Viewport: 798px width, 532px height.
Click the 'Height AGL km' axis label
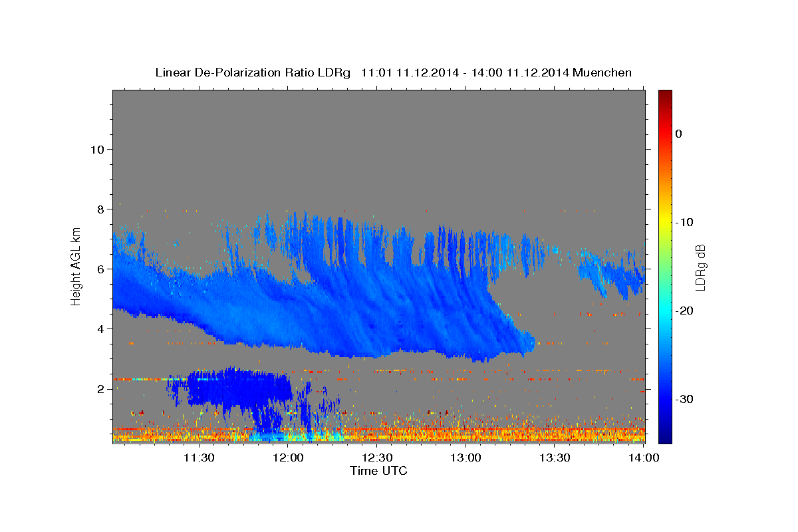coord(76,266)
